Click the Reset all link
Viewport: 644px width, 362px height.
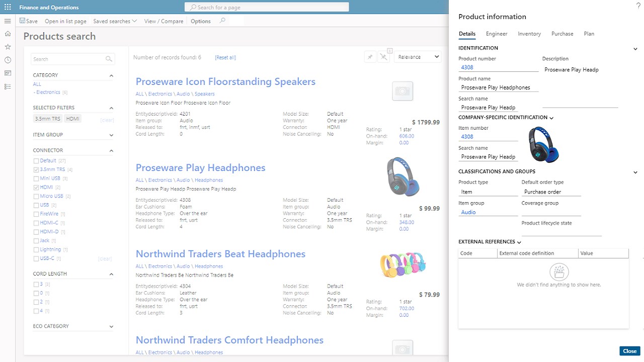point(225,57)
